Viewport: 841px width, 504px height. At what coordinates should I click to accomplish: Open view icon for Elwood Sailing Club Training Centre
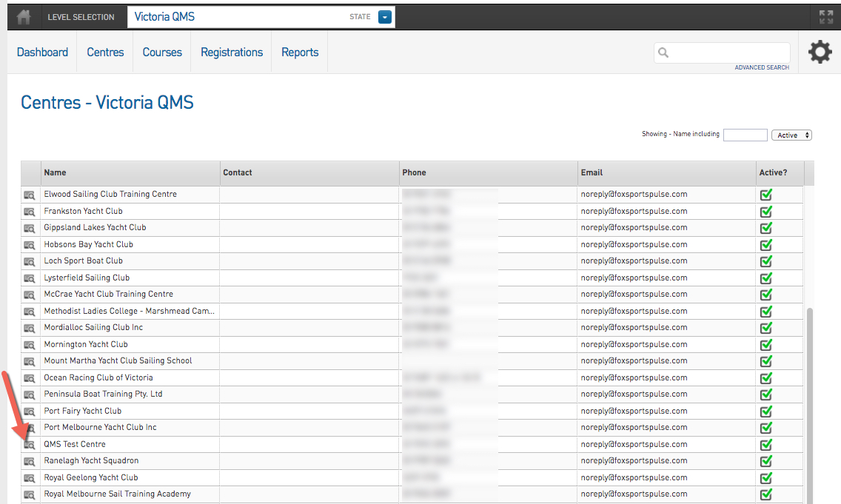(x=30, y=195)
